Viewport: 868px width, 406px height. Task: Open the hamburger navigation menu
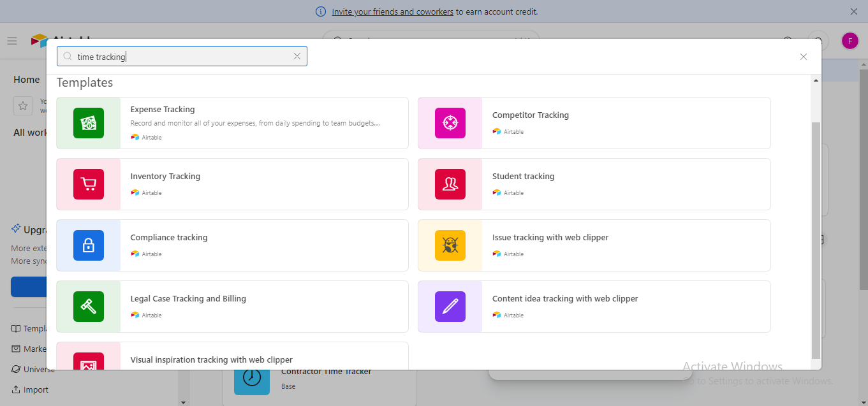tap(11, 40)
